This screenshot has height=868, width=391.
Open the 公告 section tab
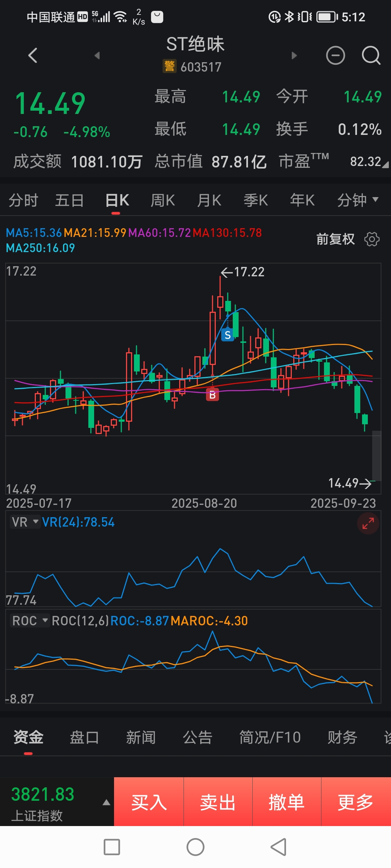[x=197, y=737]
